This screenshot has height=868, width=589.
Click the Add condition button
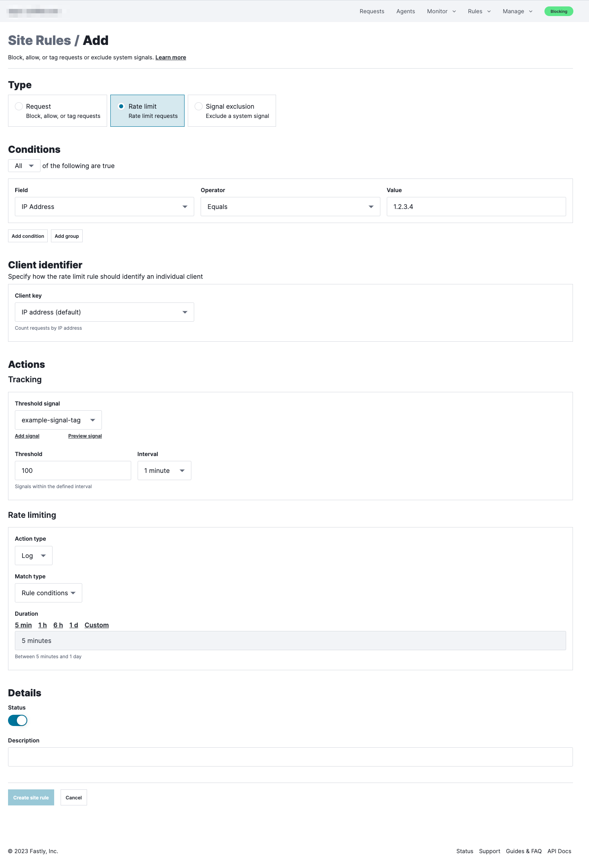coord(28,236)
